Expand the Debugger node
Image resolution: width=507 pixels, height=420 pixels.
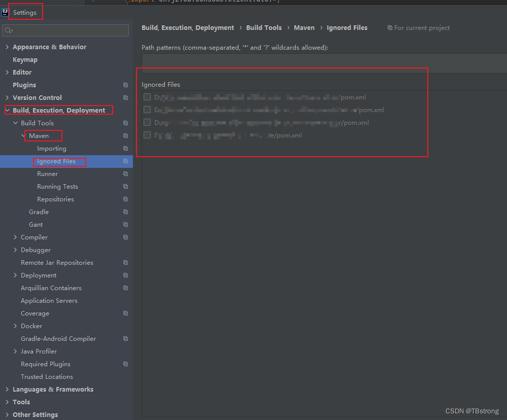(x=15, y=250)
